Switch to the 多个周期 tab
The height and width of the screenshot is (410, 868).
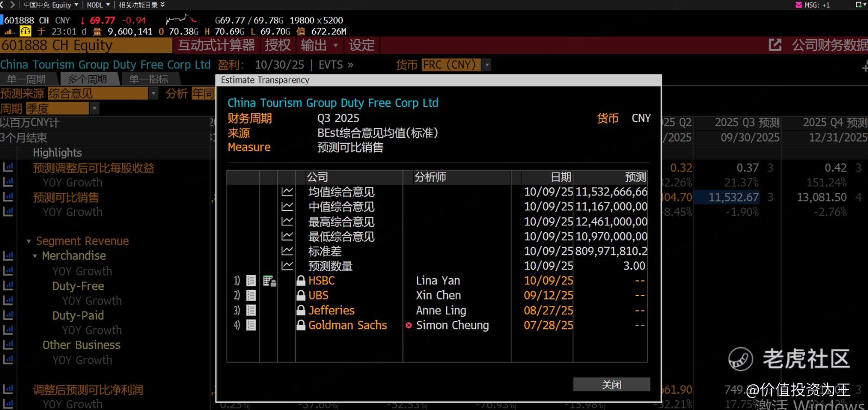coord(87,79)
